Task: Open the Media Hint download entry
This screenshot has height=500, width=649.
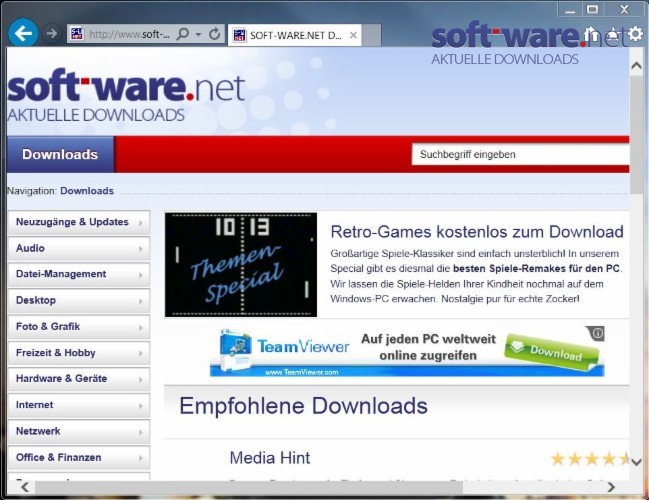Action: 270,458
